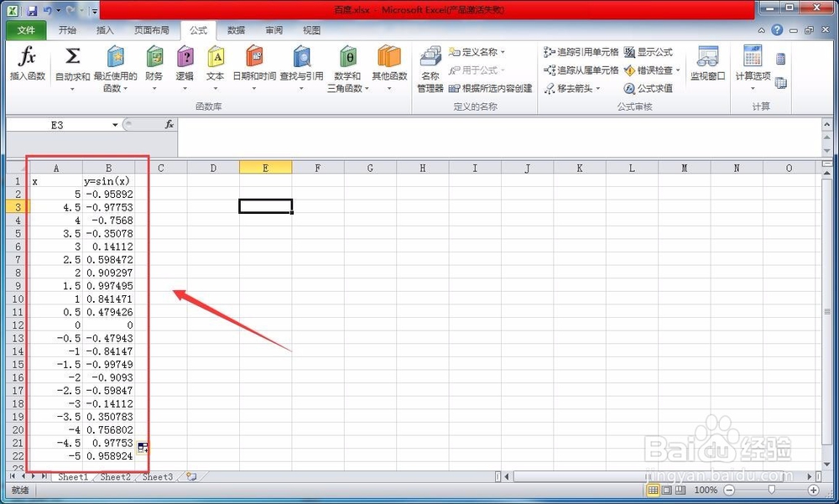This screenshot has width=839, height=504.
Task: Click the vertical scrollbar down arrow
Action: (827, 465)
